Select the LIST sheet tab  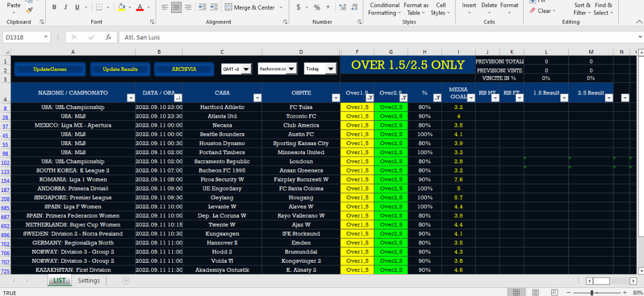tap(59, 280)
